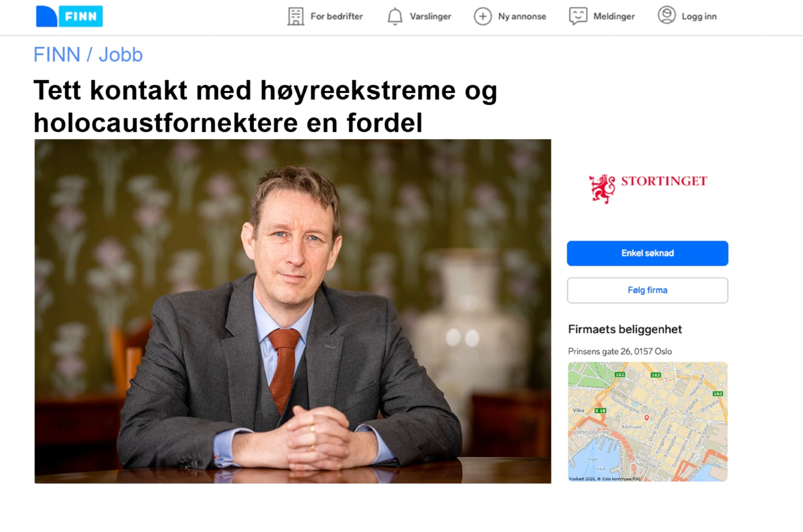The image size is (803, 532).
Task: Select Logg inn text
Action: coord(699,16)
